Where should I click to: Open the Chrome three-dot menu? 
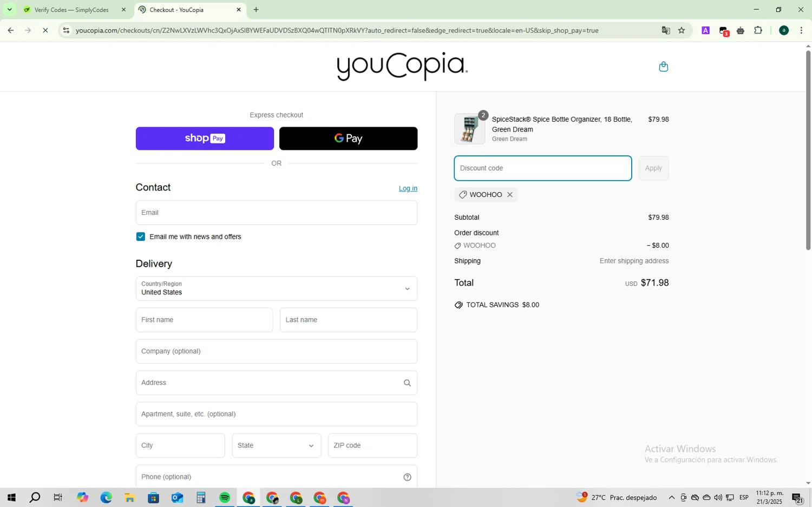(801, 30)
